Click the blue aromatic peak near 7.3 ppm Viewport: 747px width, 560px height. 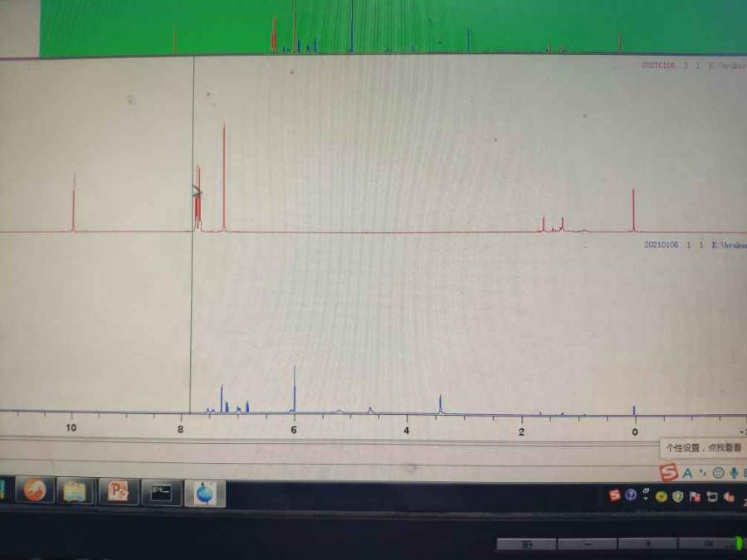tap(222, 398)
